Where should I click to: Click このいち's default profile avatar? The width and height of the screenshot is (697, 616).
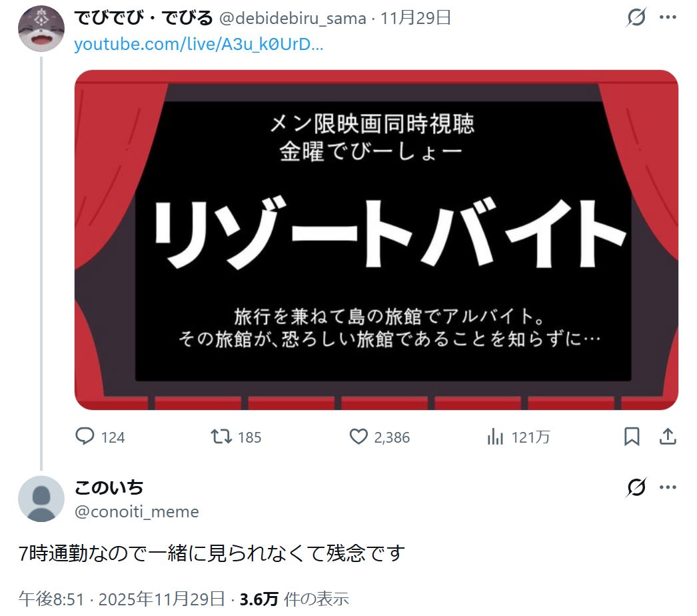tap(41, 499)
